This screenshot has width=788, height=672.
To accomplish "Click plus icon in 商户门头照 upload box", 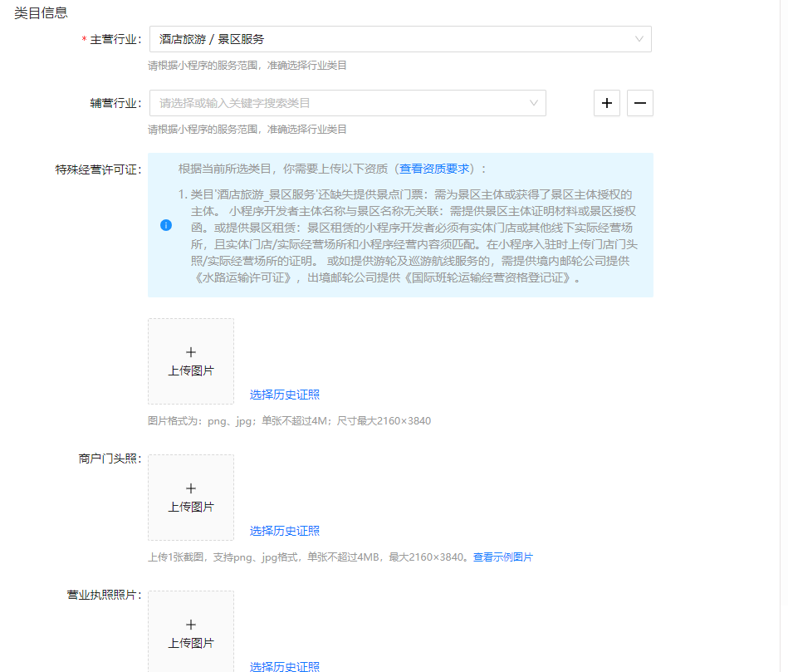I will coord(191,488).
